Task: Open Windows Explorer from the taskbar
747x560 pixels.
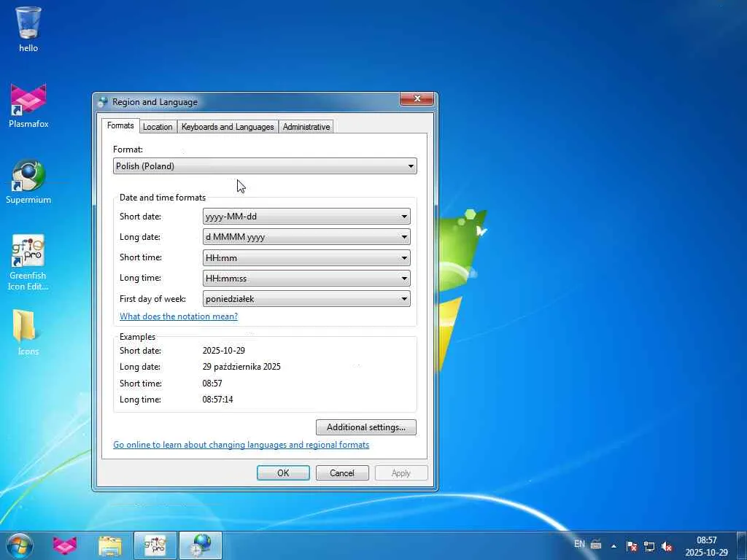Action: tap(110, 545)
